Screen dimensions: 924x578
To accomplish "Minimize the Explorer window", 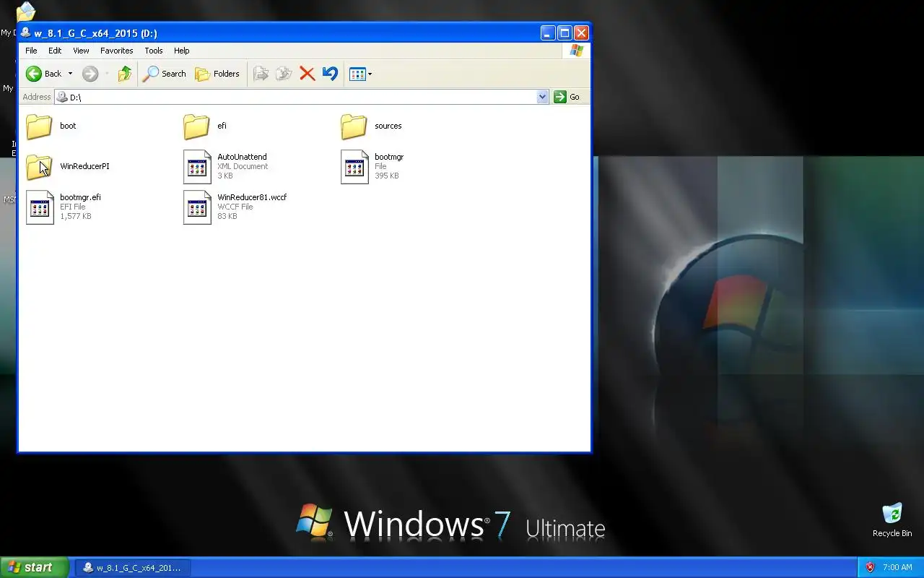I will pos(548,33).
